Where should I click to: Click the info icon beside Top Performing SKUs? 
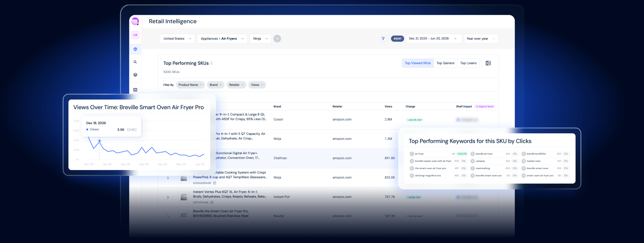[212, 63]
